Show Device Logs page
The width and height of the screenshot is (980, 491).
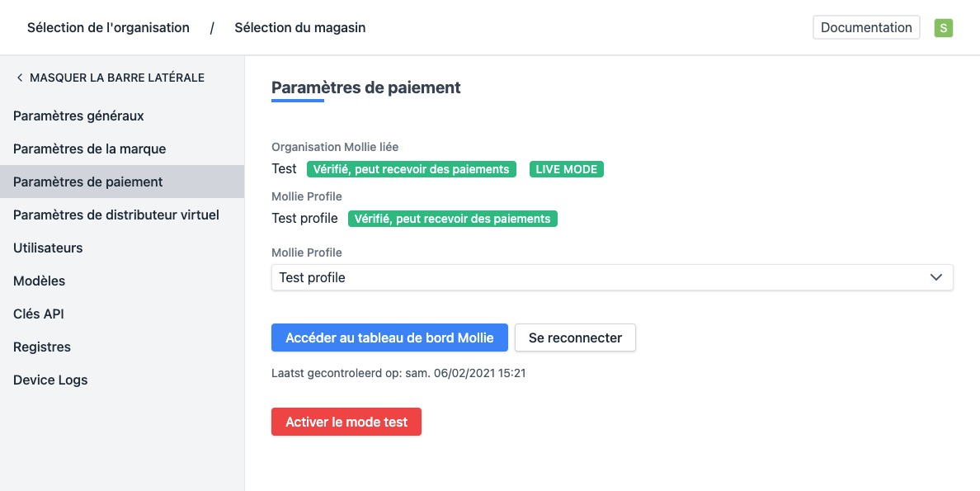tap(50, 380)
